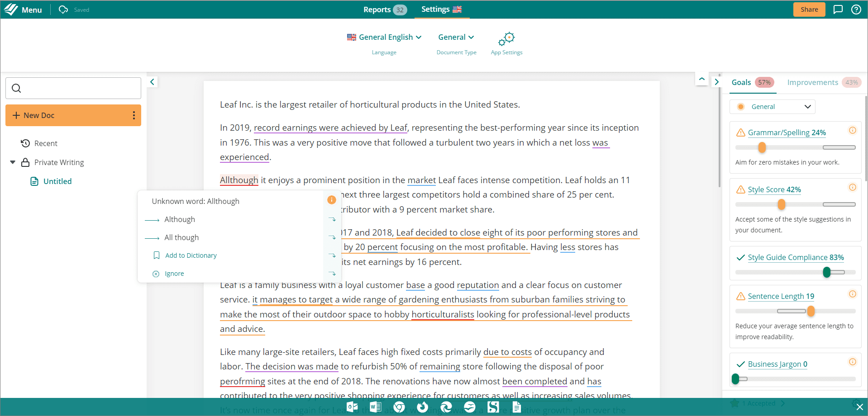
Task: Click the Scrivener integration icon
Action: (493, 407)
